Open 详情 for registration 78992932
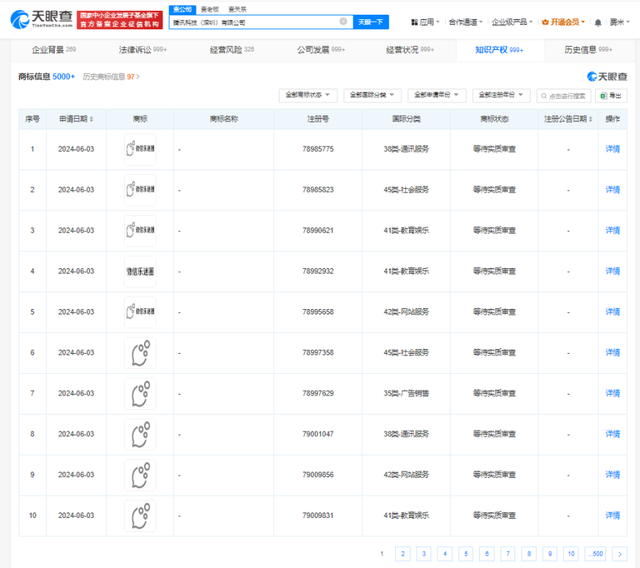This screenshot has width=640, height=568. pyautogui.click(x=612, y=271)
